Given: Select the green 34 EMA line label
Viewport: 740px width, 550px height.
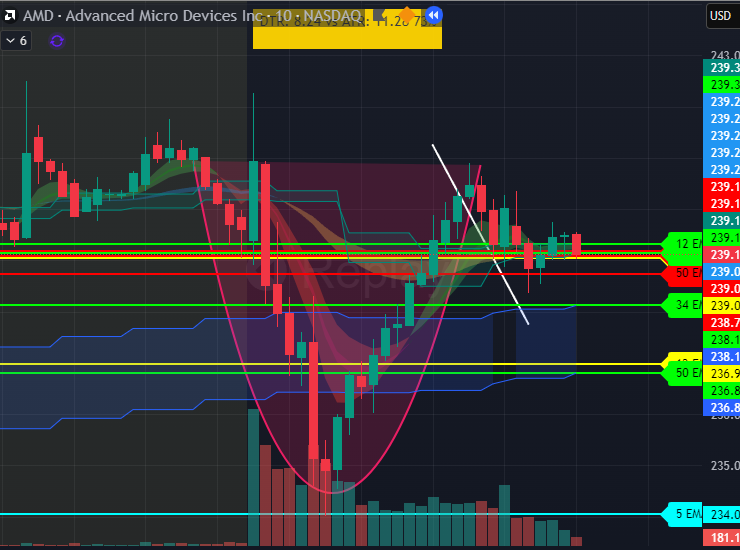Looking at the screenshot, I should pyautogui.click(x=682, y=305).
